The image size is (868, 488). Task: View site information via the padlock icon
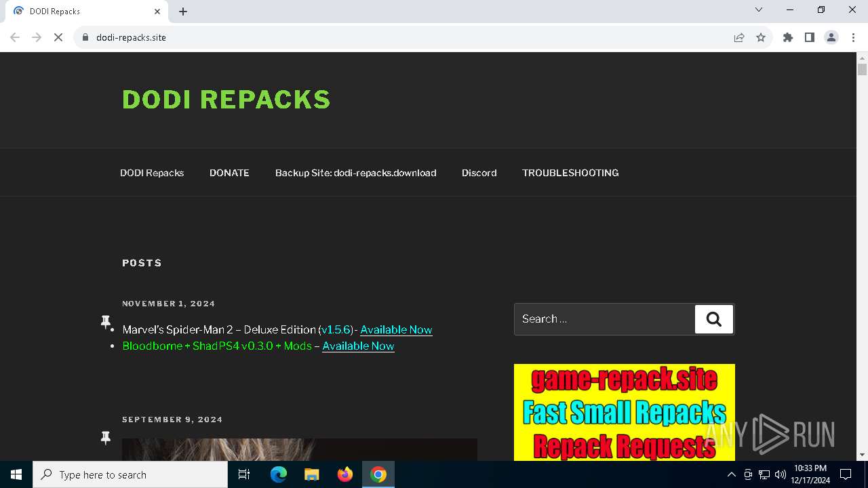coord(85,37)
